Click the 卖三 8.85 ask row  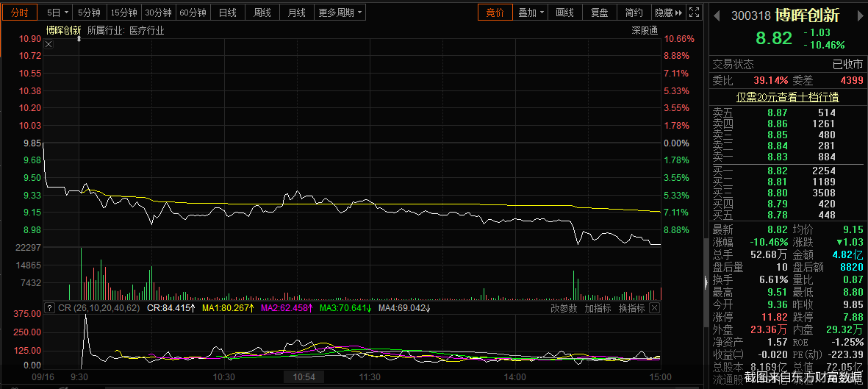click(x=787, y=135)
